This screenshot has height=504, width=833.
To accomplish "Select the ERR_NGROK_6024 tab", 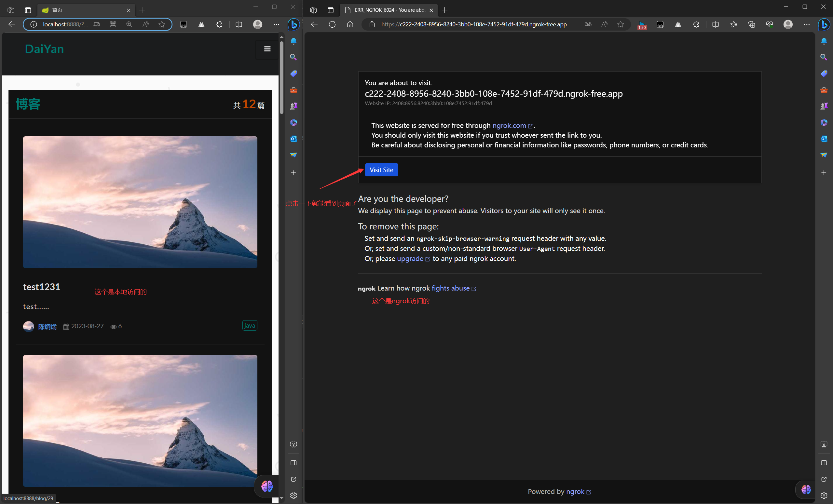I will coord(389,10).
